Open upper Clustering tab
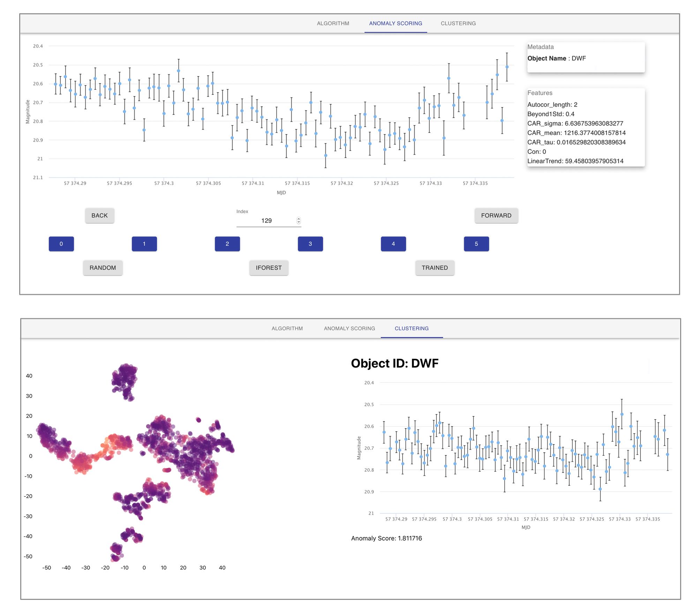This screenshot has height=610, width=700. 458,23
